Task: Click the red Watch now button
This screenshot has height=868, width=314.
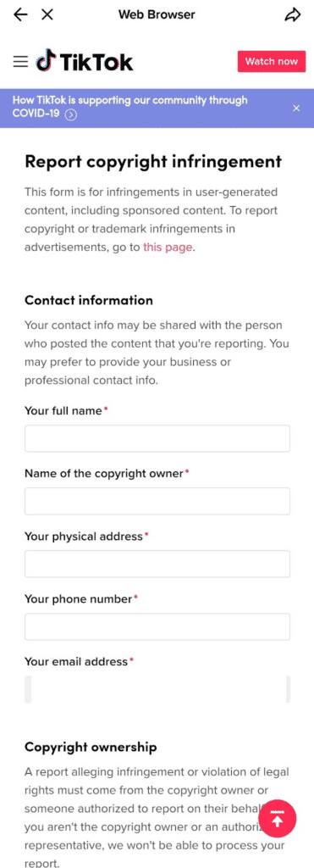Action: point(272,61)
